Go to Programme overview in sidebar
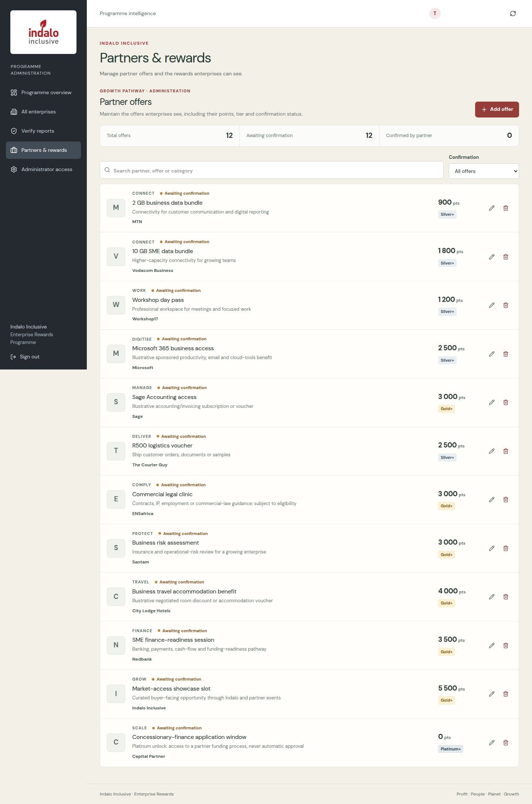This screenshot has width=532, height=804. coord(43,93)
